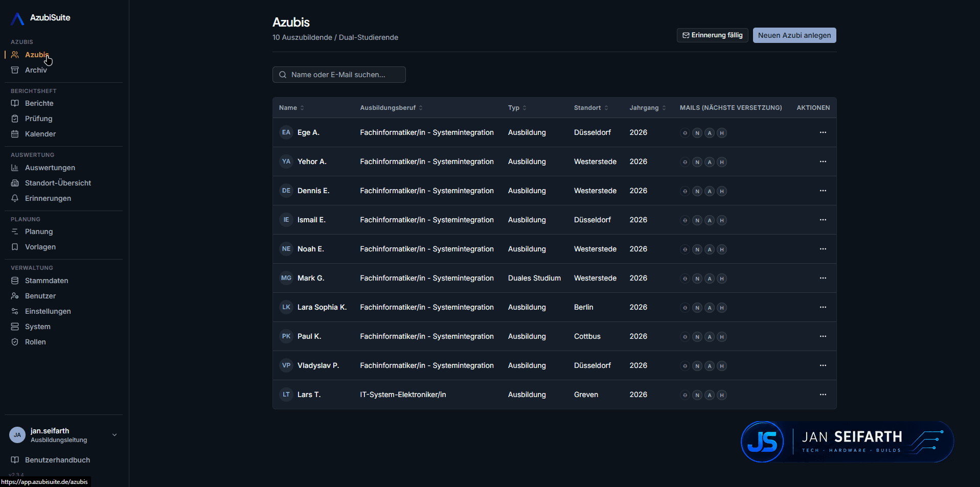Image resolution: width=980 pixels, height=487 pixels.
Task: Click the Einstellungen sliders icon
Action: pos(15,311)
